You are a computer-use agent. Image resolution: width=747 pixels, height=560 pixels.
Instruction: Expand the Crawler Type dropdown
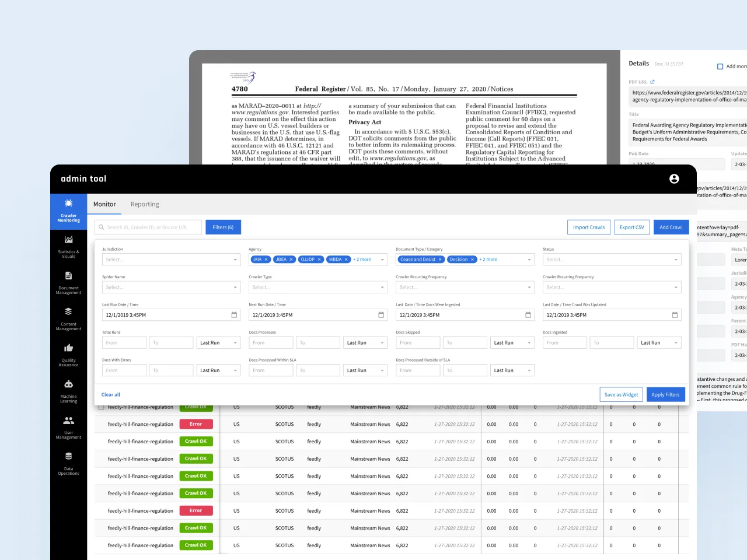point(317,288)
